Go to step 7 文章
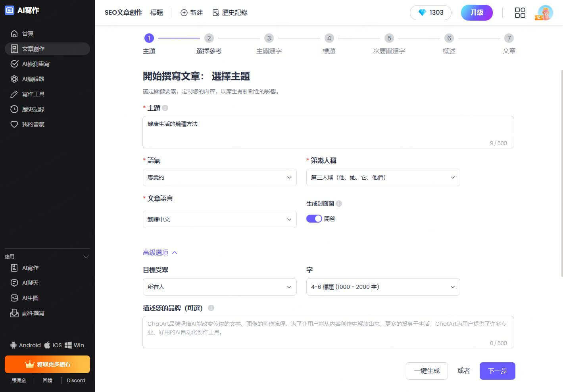This screenshot has height=392, width=563. point(509,43)
